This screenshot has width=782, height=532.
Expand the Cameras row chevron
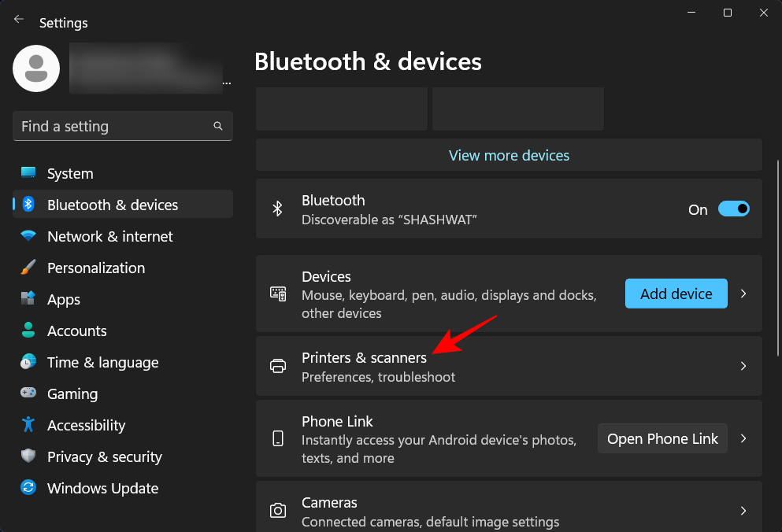(x=743, y=511)
